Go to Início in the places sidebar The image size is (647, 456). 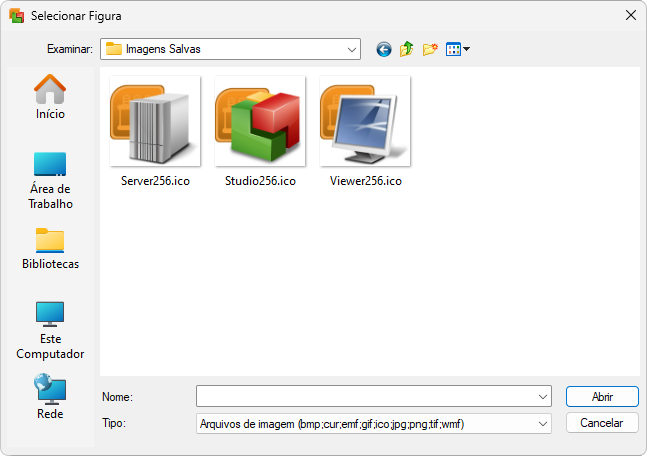pyautogui.click(x=50, y=98)
